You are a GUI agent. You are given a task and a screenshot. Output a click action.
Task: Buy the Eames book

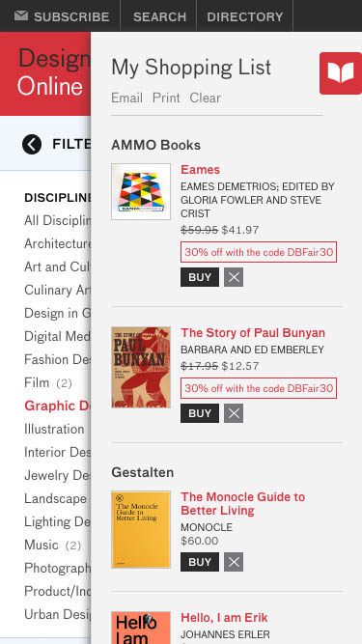point(200,277)
